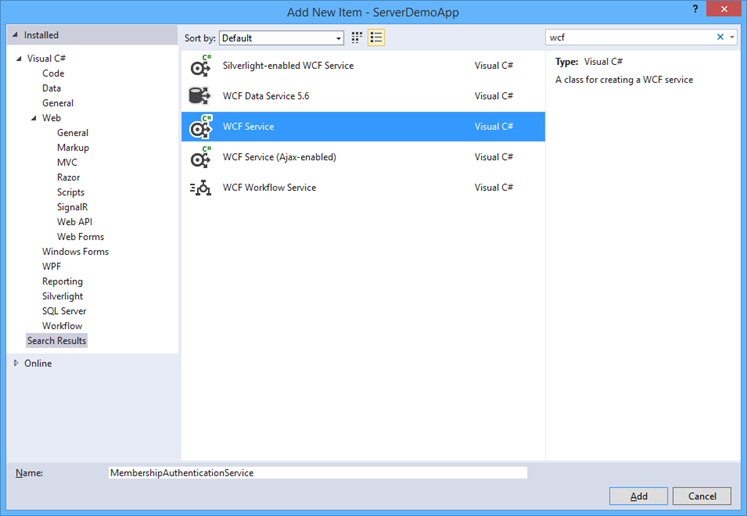Close the Add New Item dialog
747x516 pixels.
[x=724, y=9]
